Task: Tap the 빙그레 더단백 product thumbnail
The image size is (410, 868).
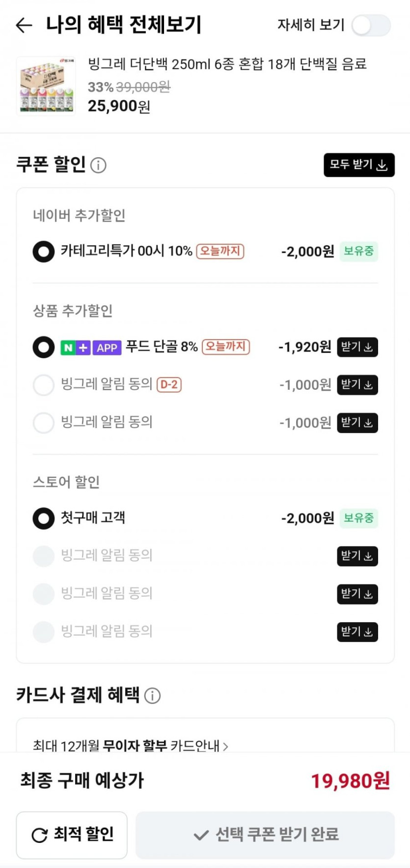Action: click(x=46, y=86)
